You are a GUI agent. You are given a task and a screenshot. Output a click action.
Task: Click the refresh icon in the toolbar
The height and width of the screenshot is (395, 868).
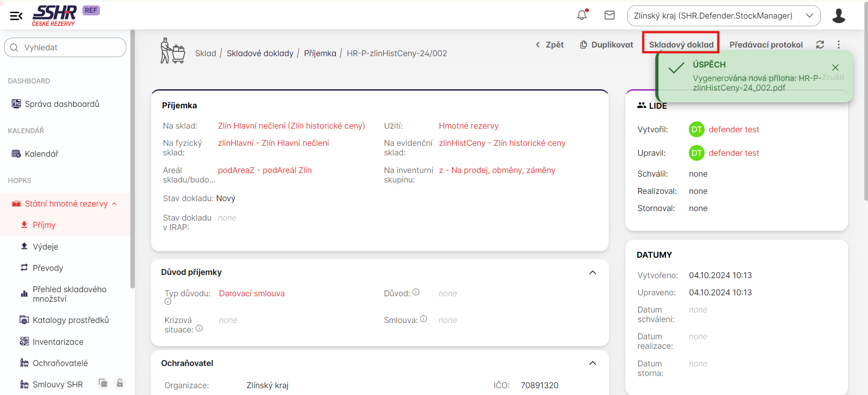point(820,44)
